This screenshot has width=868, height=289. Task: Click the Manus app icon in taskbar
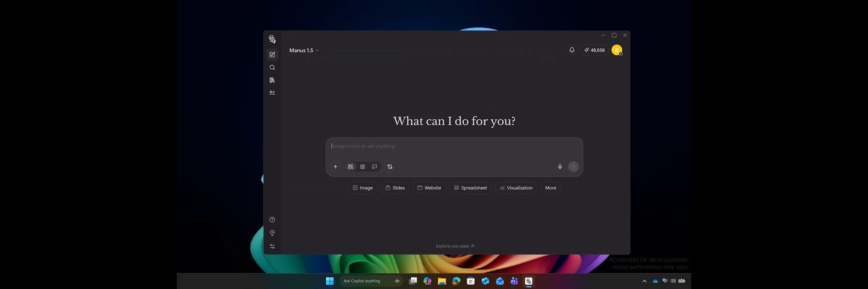point(528,281)
